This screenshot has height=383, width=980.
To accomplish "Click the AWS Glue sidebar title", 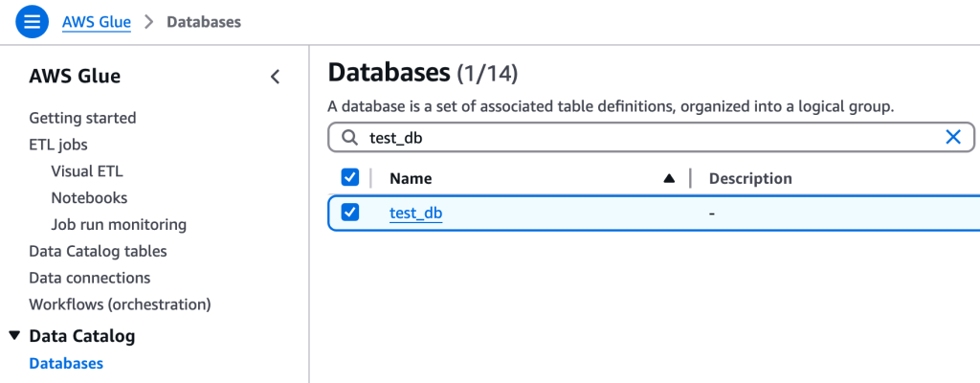I will click(75, 77).
